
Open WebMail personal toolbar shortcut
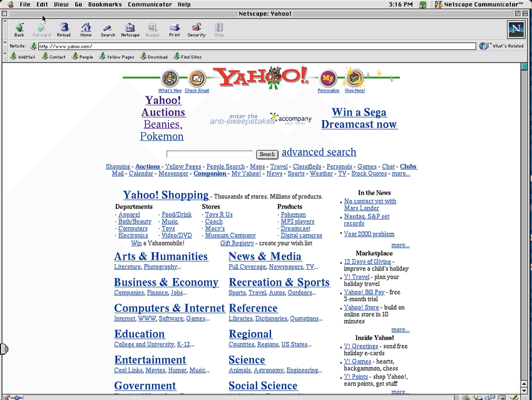pyautogui.click(x=23, y=57)
